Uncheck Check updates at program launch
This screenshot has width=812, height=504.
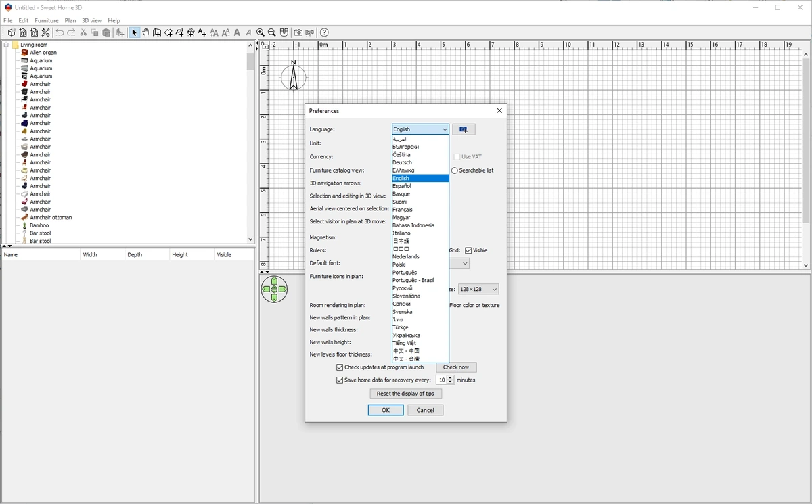point(340,367)
